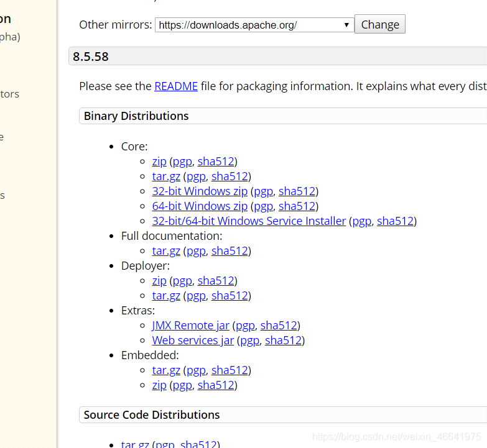The height and width of the screenshot is (448, 487).
Task: Open pgp for Full documentation tar.gz
Action: [196, 251]
